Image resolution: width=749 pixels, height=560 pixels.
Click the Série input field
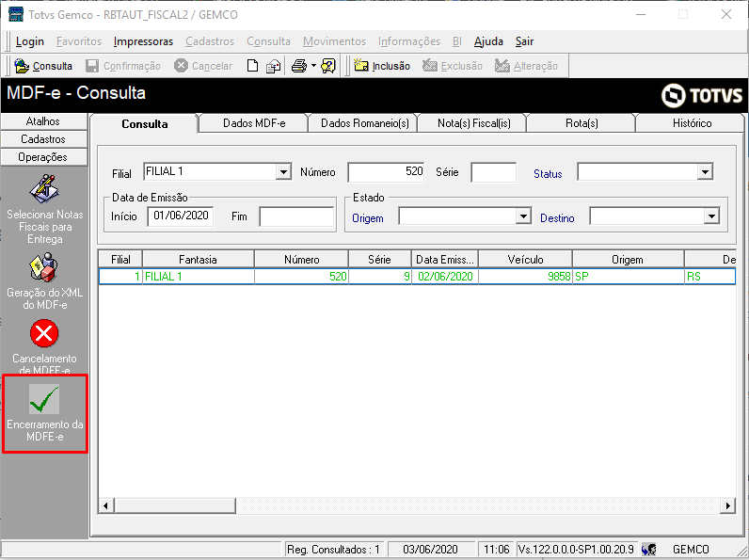click(x=493, y=172)
